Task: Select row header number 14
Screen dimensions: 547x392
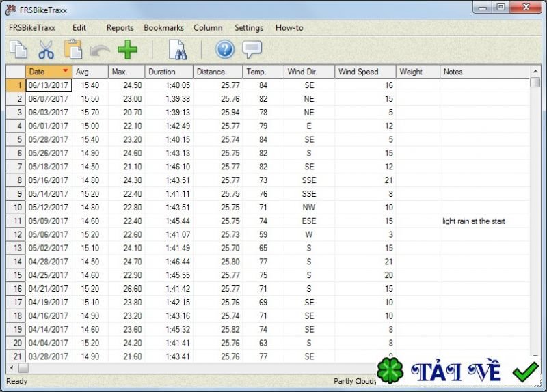Action: pos(16,262)
